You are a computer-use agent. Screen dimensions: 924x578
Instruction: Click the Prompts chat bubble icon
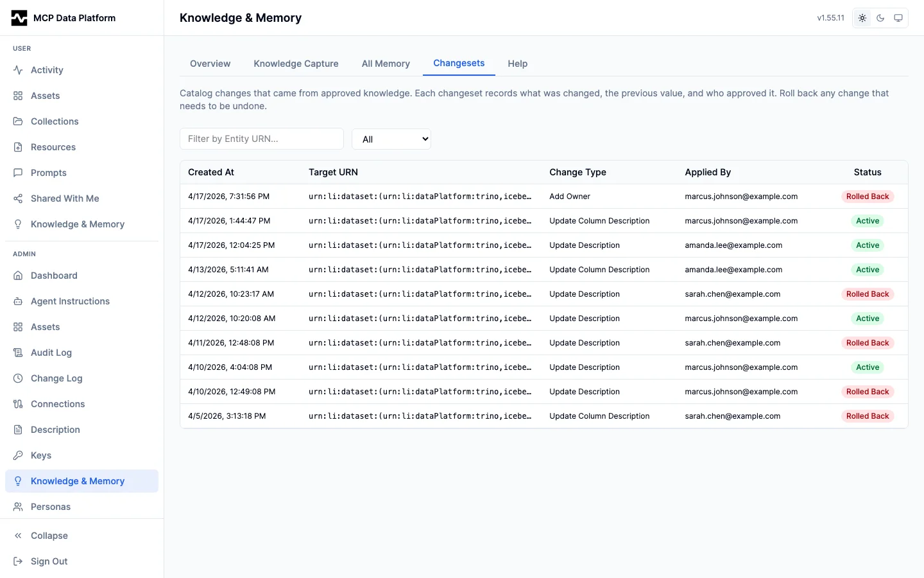point(18,173)
